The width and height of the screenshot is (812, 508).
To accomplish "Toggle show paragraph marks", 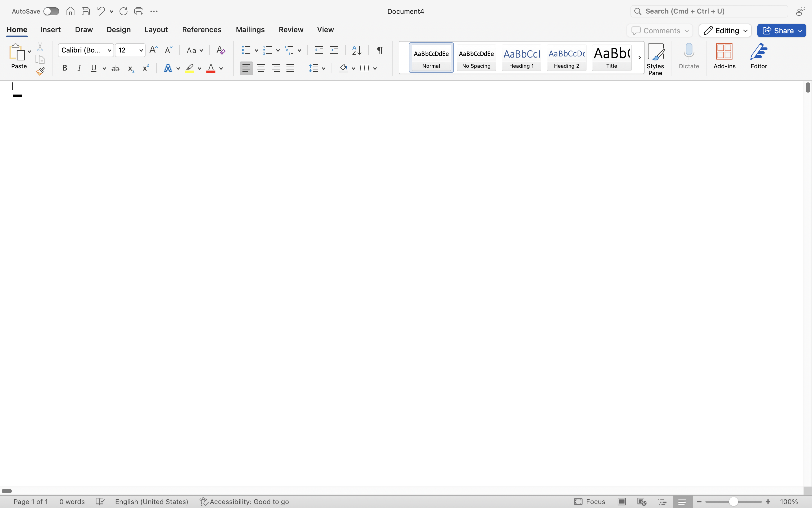I will tap(380, 50).
